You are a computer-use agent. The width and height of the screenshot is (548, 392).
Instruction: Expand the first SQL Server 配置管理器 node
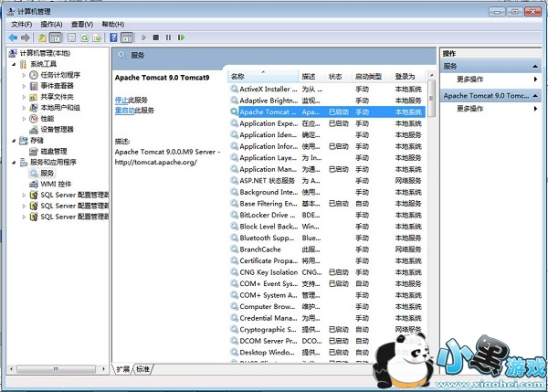(x=25, y=195)
